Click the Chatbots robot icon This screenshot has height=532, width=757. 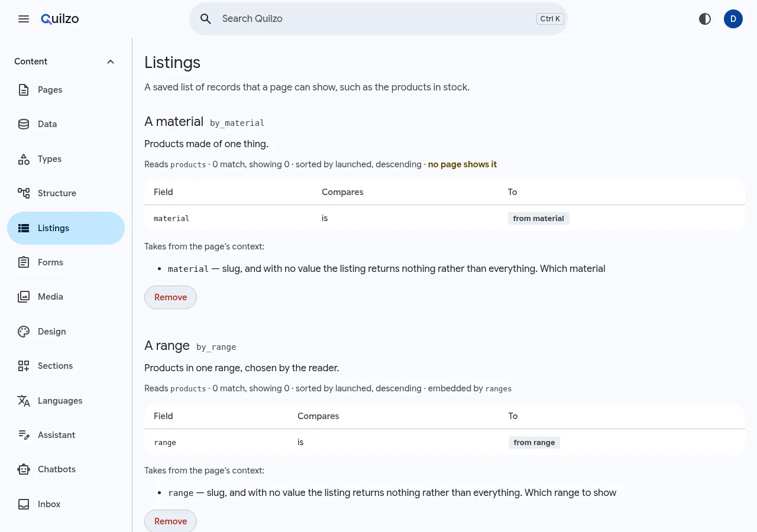pyautogui.click(x=24, y=469)
